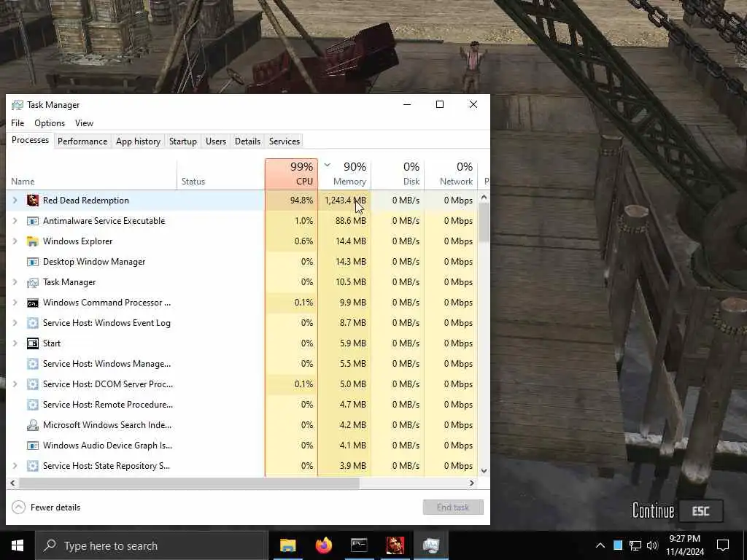
Task: Click the vertical scrollbar up arrow
Action: pyautogui.click(x=484, y=197)
